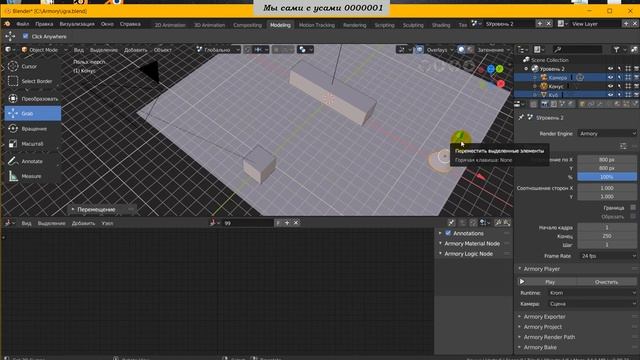Switch to the Rendering workspace tab

354,25
